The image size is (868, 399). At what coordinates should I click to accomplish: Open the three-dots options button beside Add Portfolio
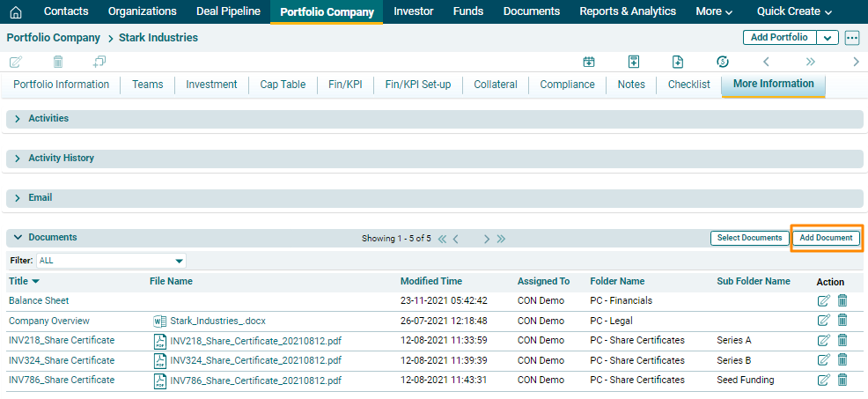tap(851, 38)
